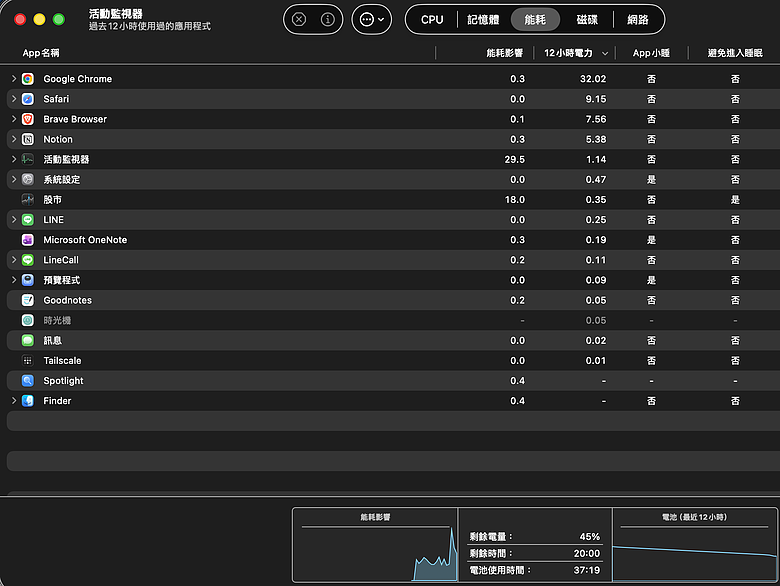The height and width of the screenshot is (586, 780).
Task: Switch to the 網路 tab
Action: tap(638, 19)
